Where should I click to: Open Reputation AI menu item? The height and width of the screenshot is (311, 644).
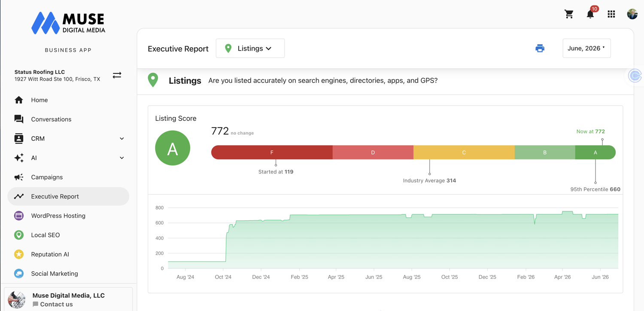[68, 254]
